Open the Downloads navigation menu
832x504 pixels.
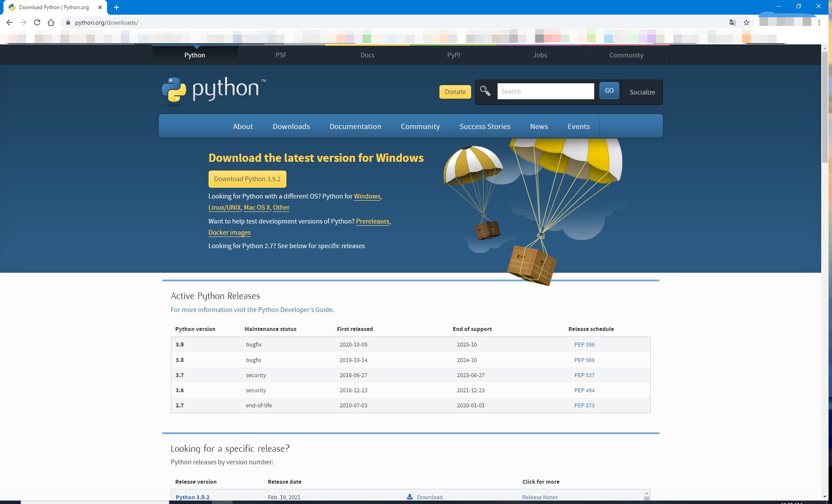coord(291,126)
